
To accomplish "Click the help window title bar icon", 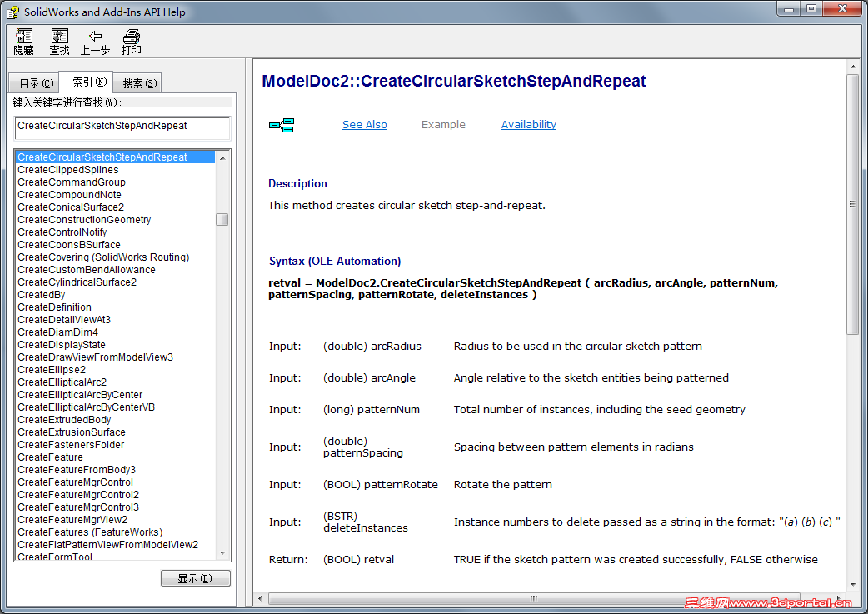I will (x=13, y=12).
